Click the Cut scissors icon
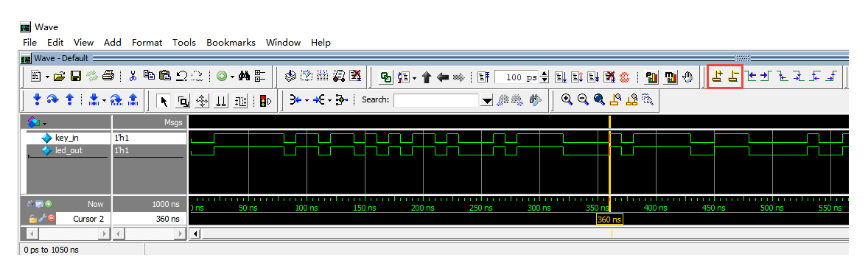 coord(133,77)
